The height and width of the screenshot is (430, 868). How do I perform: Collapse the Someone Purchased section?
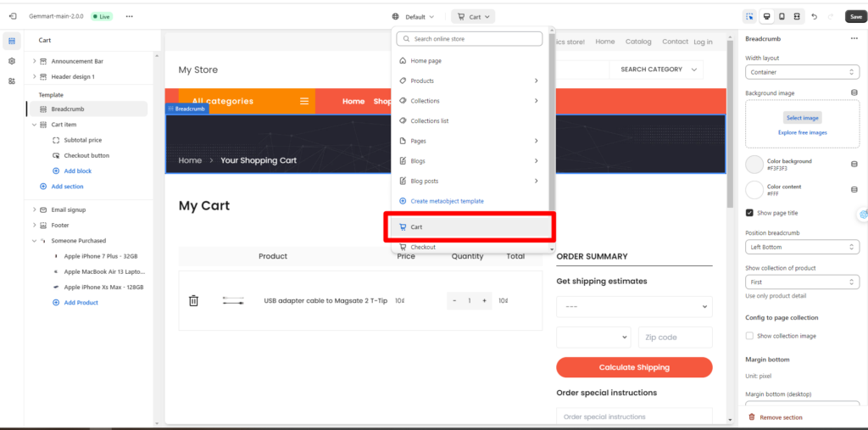pyautogui.click(x=34, y=241)
